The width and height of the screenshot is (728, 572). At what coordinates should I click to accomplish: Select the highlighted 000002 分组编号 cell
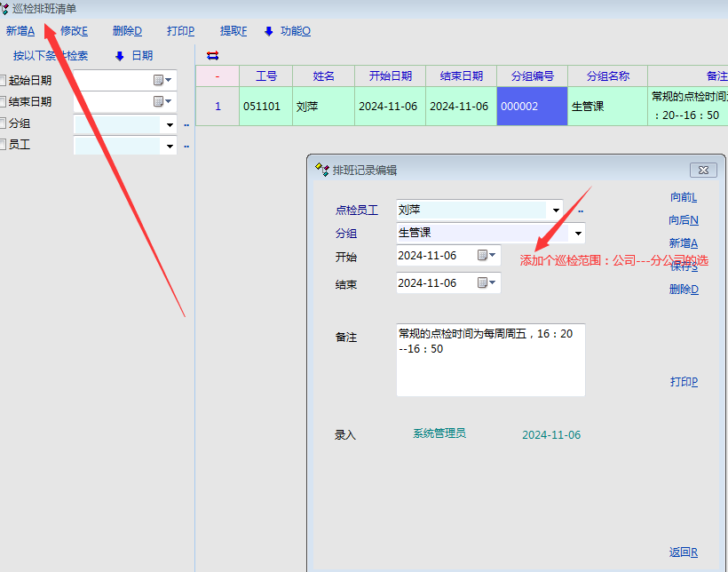coord(531,107)
